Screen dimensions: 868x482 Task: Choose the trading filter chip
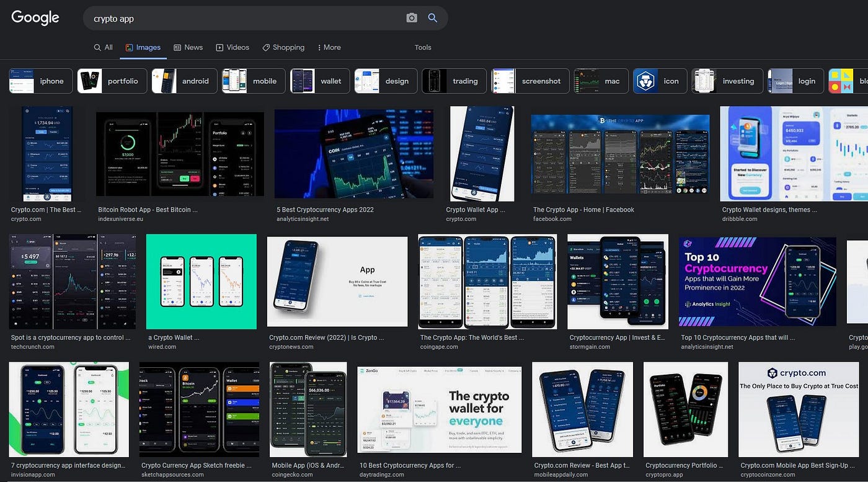[x=454, y=81]
